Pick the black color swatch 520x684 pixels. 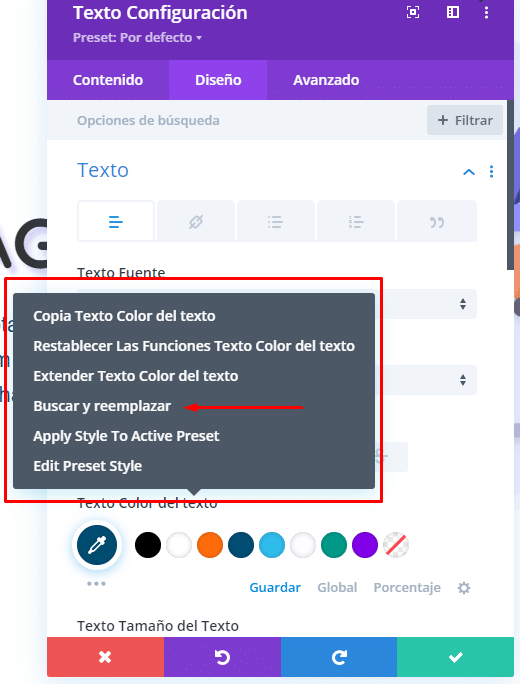[148, 545]
